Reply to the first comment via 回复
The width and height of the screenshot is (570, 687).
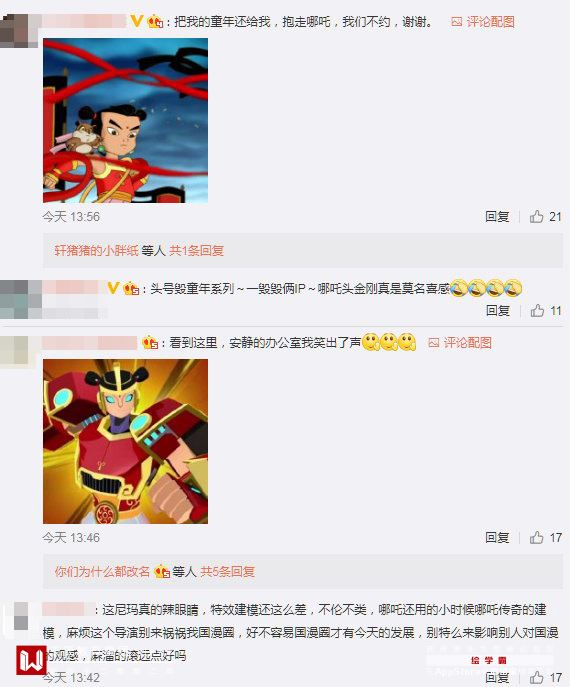coord(497,216)
